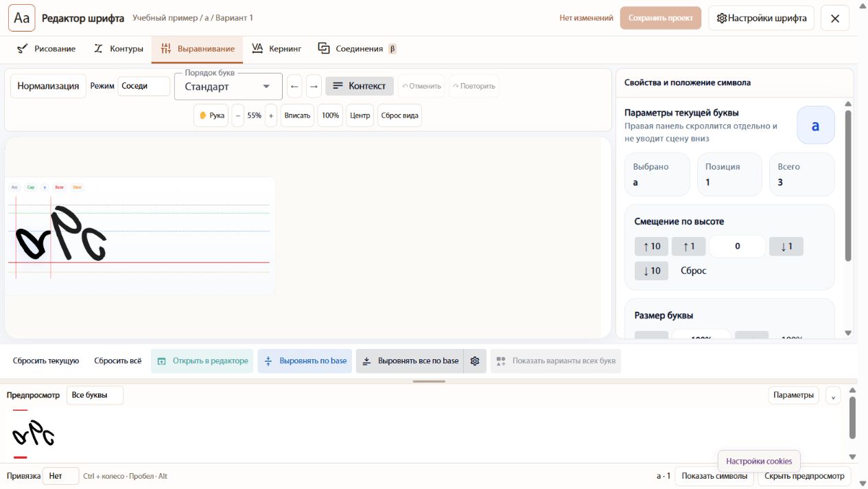Toggle the Контекст context mode

tap(360, 86)
